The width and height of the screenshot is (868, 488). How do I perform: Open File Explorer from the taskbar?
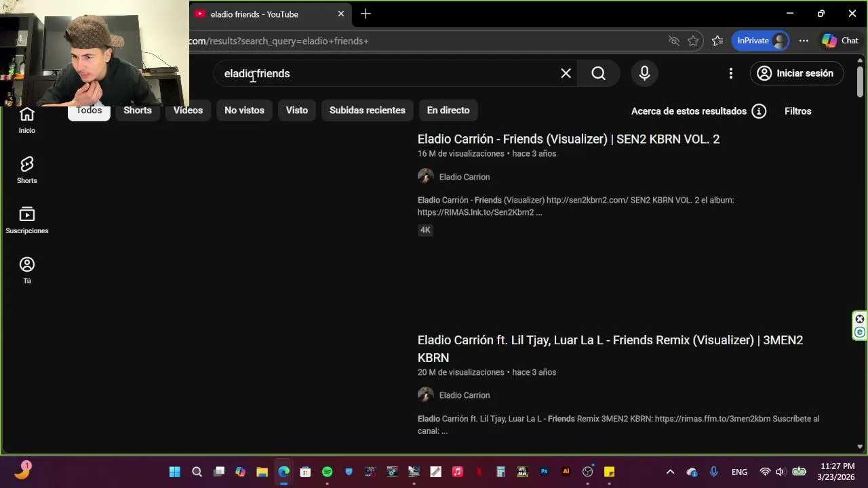pyautogui.click(x=262, y=472)
